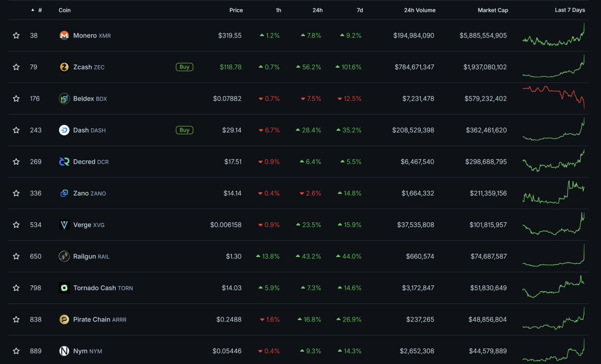Viewport: 601px width, 364px height.
Task: Sort by the Price column header
Action: 236,10
